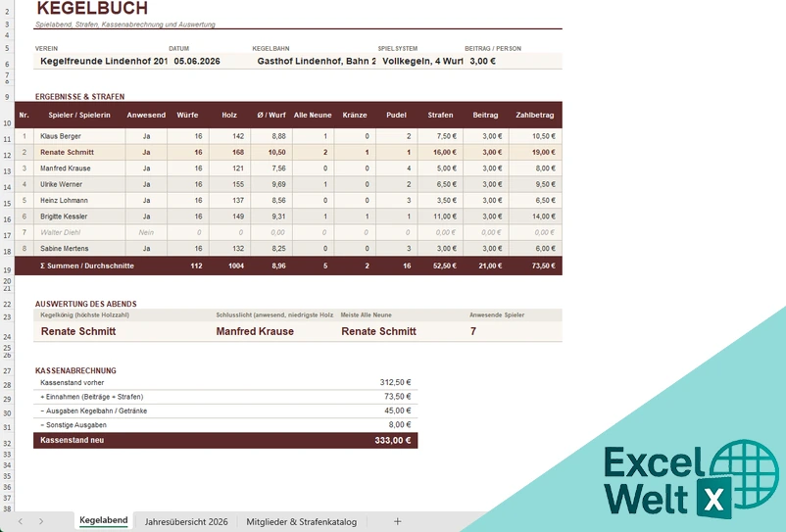Viewport: 786px width, 532px height.
Task: Select the greyed Walter Diehl name cell
Action: pyautogui.click(x=79, y=232)
